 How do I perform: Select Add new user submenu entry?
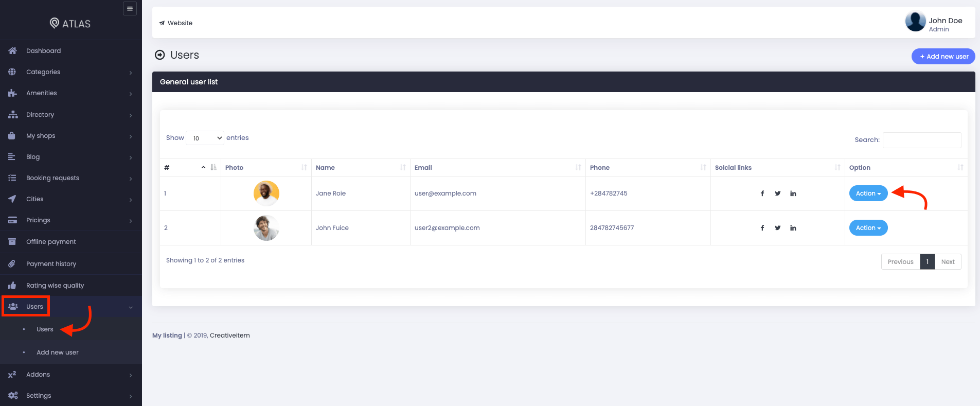click(57, 352)
